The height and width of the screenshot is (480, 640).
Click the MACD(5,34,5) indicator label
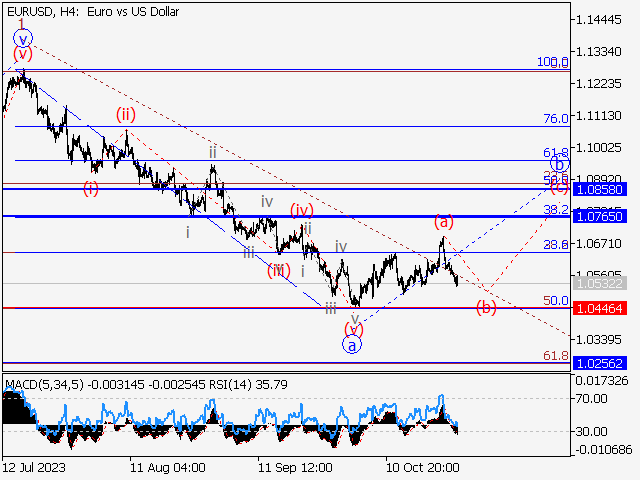click(x=45, y=385)
